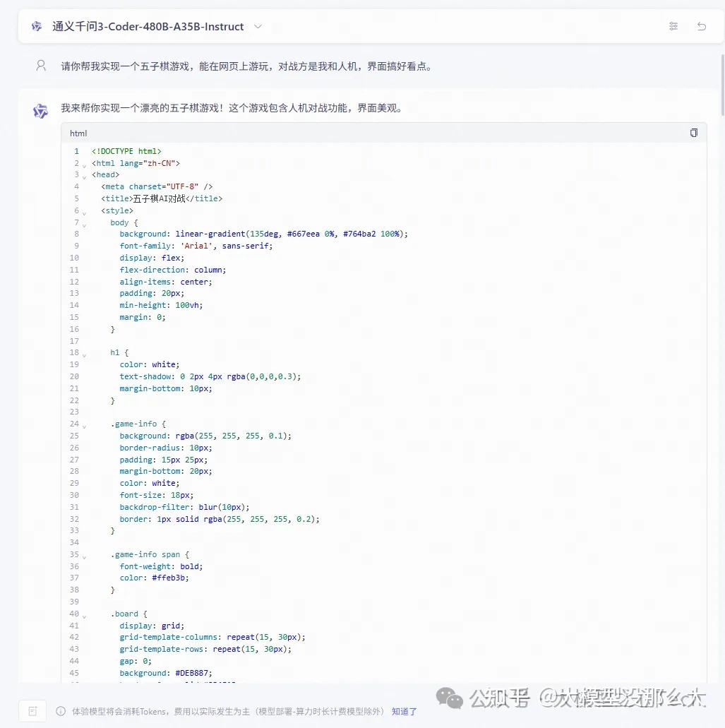Click the assistant avatar beside the response
Viewport: 725px width, 728px height.
40,110
